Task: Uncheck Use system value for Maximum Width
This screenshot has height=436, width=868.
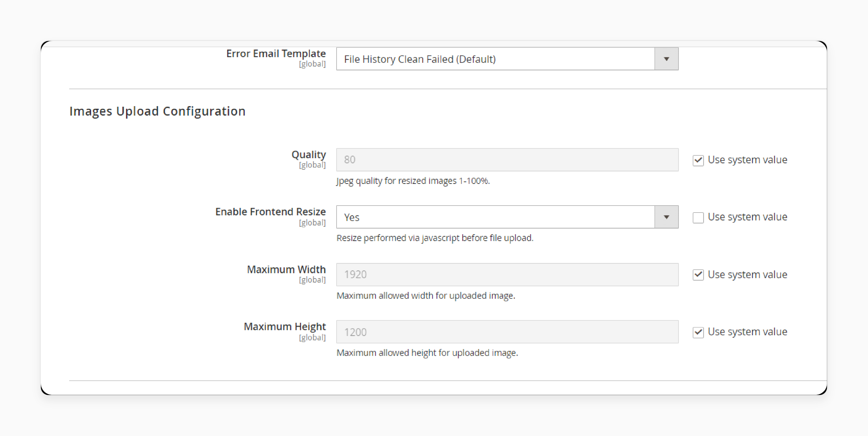Action: click(698, 275)
